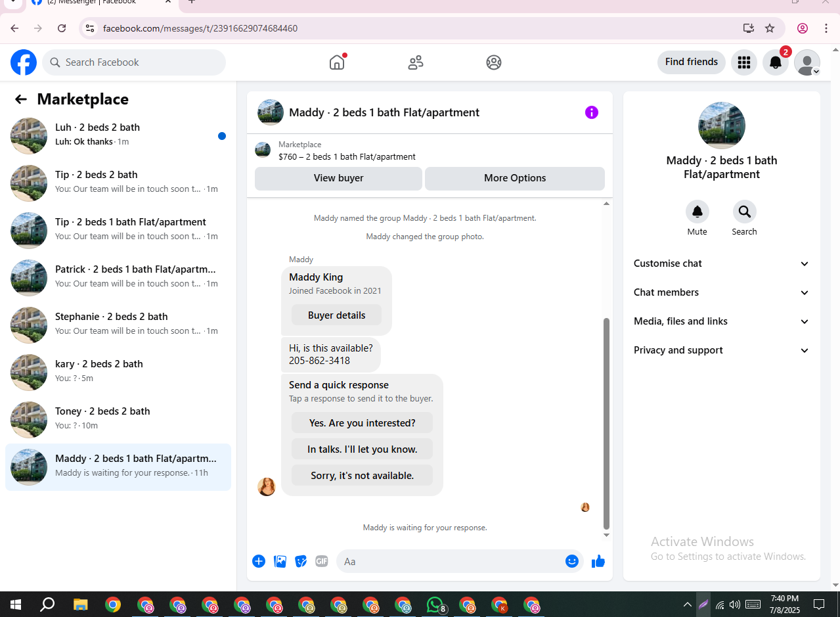Open the purple conversation information icon
This screenshot has height=617, width=840.
coord(592,112)
